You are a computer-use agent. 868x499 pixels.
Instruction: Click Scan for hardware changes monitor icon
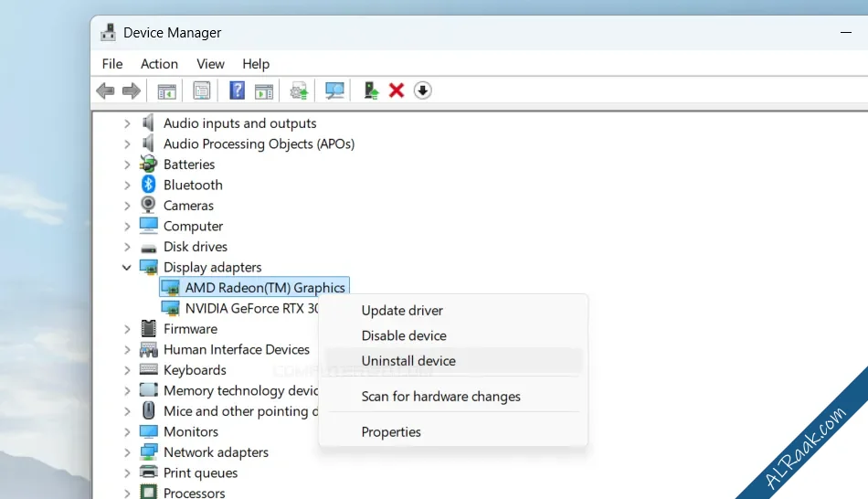pyautogui.click(x=334, y=90)
